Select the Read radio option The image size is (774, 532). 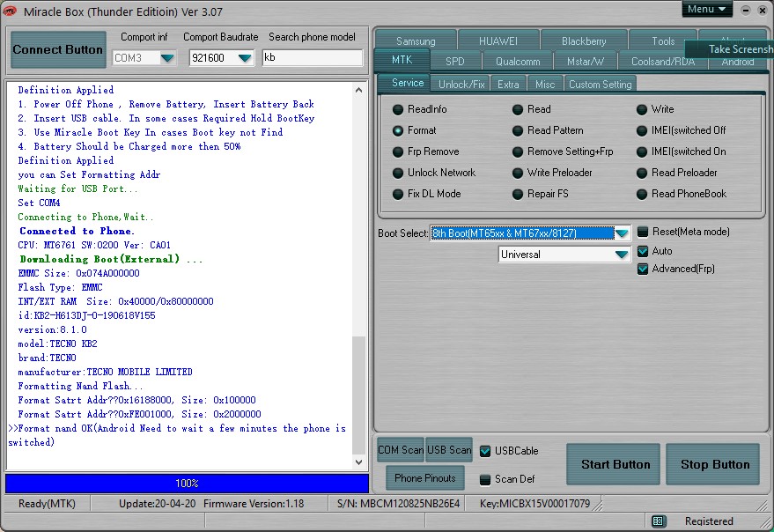[x=531, y=109]
